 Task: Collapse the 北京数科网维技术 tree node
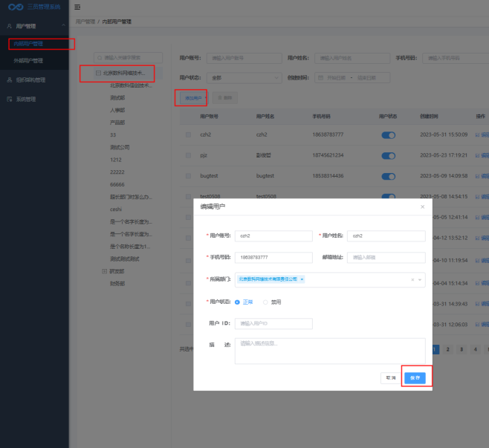click(x=98, y=74)
